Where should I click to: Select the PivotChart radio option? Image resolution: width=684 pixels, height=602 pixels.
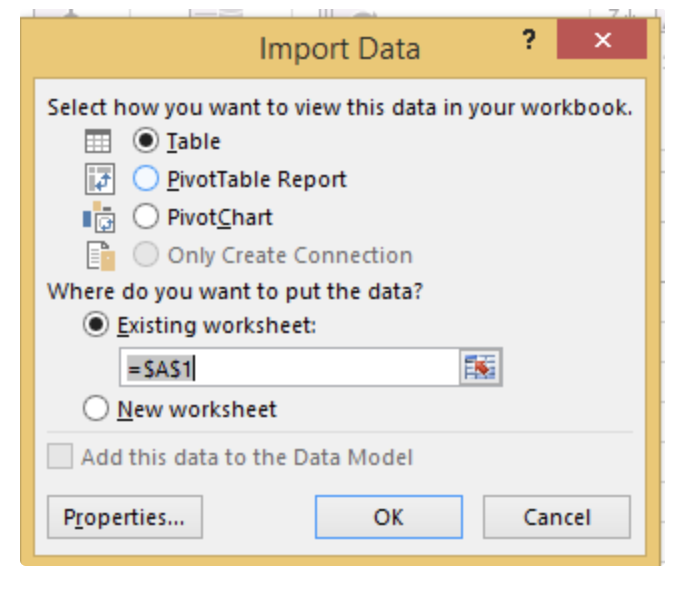(146, 217)
